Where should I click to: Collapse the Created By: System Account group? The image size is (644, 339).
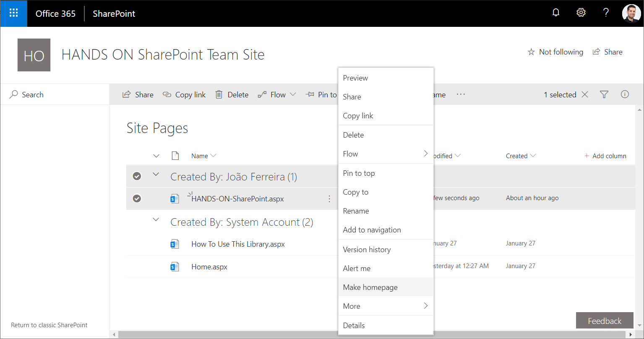[x=156, y=219]
